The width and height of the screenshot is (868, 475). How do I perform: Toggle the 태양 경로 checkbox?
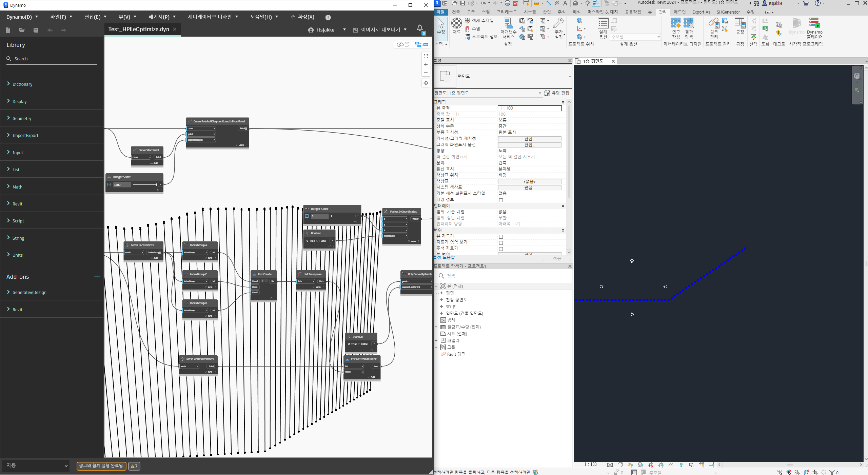click(501, 200)
